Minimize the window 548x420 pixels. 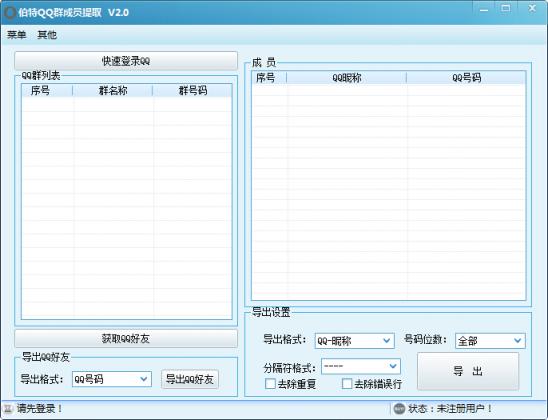point(484,10)
